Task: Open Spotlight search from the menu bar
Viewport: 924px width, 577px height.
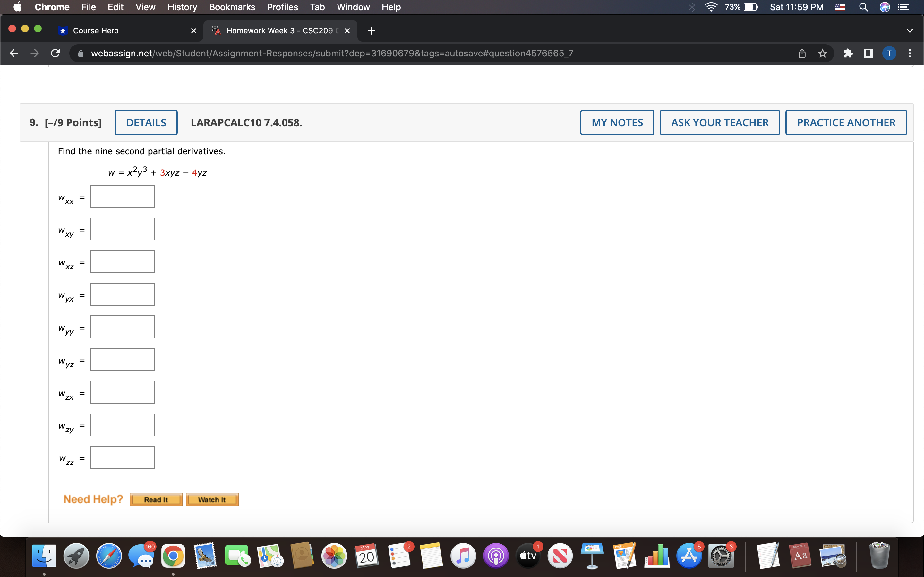Action: pos(864,7)
